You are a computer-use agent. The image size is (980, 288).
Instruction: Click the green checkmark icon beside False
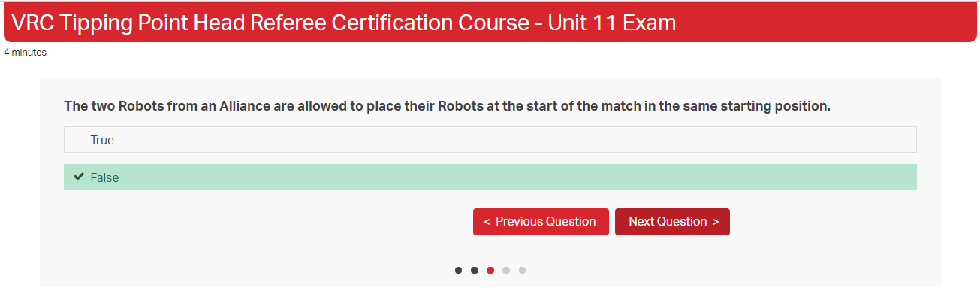pyautogui.click(x=78, y=177)
